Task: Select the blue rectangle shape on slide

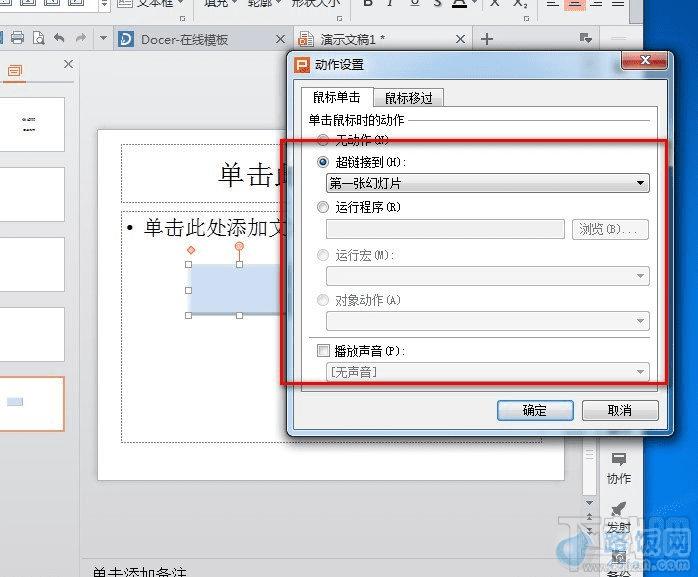Action: click(235, 289)
